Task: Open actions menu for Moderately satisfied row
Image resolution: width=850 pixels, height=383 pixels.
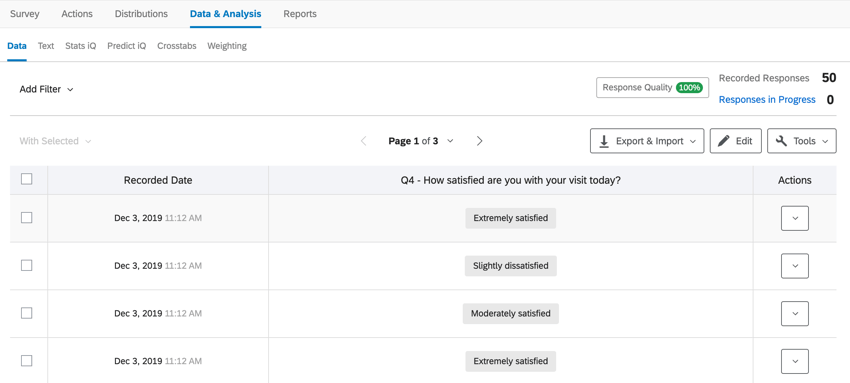Action: pyautogui.click(x=795, y=314)
